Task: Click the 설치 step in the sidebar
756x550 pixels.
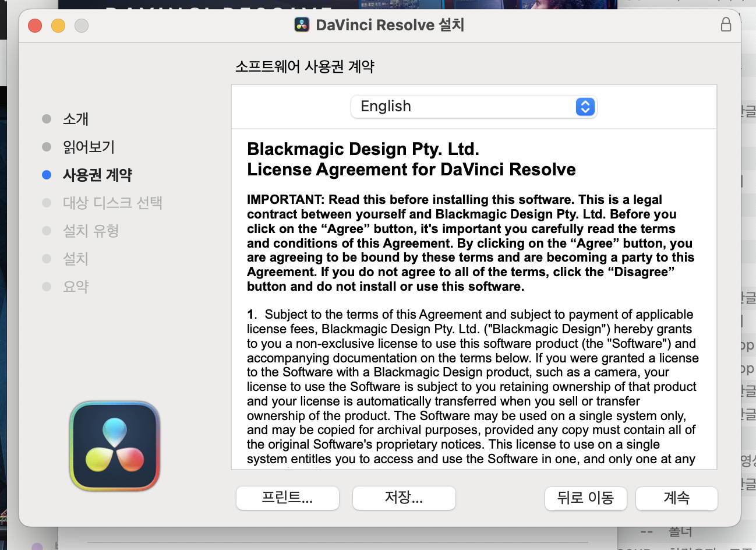Action: pos(76,259)
